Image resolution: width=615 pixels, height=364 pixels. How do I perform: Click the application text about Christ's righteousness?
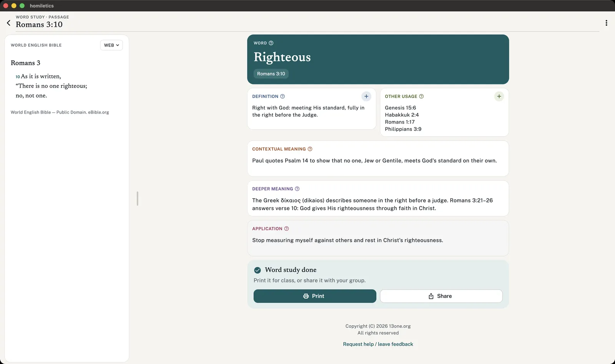pos(347,240)
